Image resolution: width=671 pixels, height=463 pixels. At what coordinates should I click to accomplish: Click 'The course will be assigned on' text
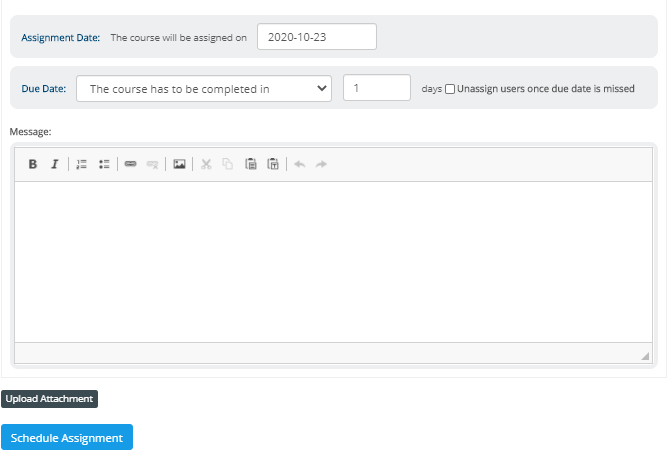(178, 38)
